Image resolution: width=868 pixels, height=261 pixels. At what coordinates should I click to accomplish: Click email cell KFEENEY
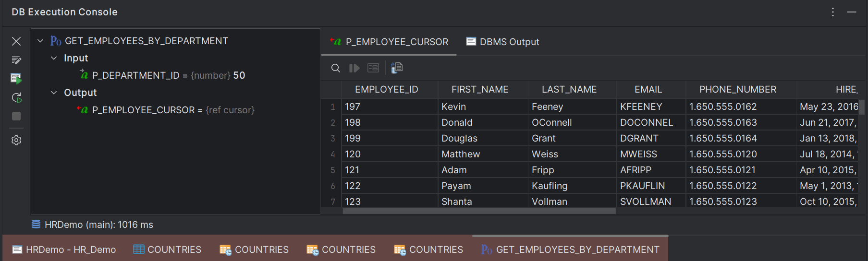click(651, 107)
